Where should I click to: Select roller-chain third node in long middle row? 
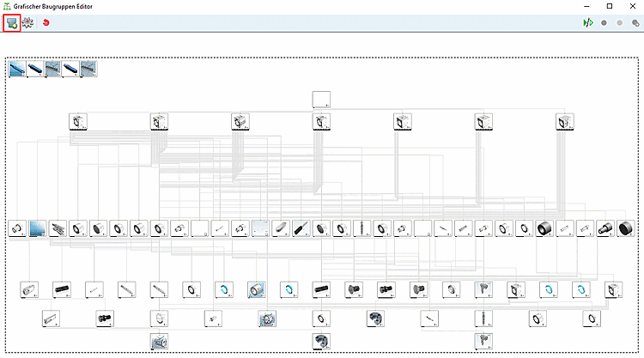point(58,228)
